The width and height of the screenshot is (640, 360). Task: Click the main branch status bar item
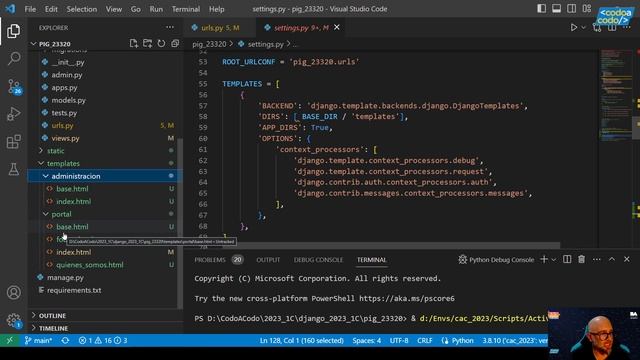click(x=38, y=340)
